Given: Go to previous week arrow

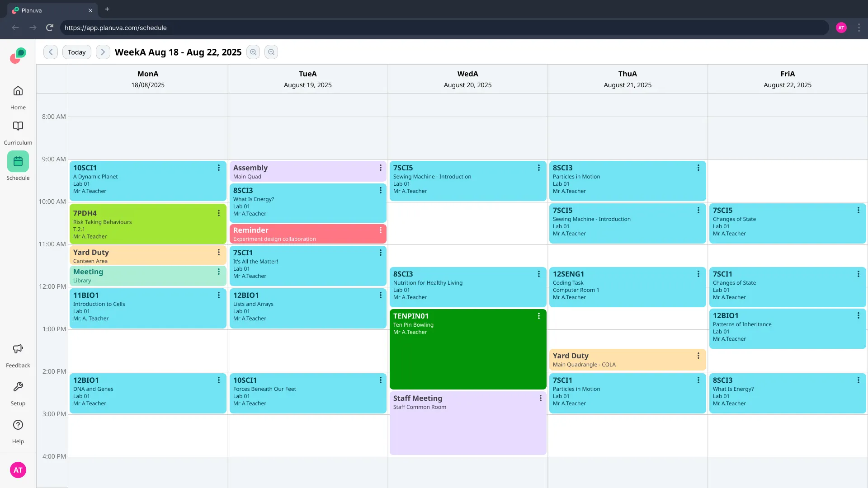Looking at the screenshot, I should (51, 52).
